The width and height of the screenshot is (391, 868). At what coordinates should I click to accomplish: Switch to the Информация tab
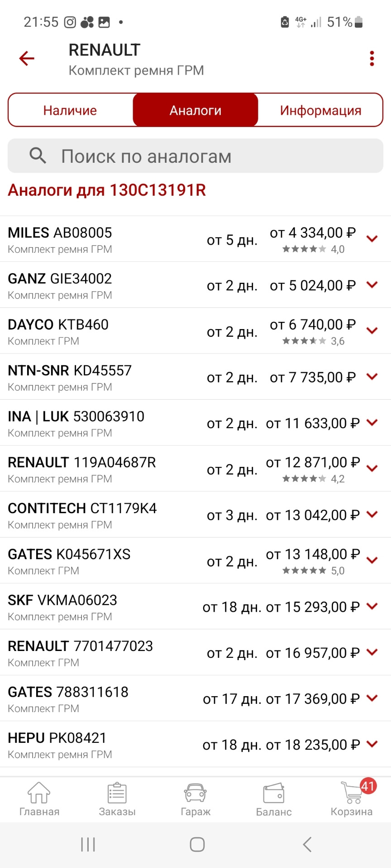[x=320, y=110]
